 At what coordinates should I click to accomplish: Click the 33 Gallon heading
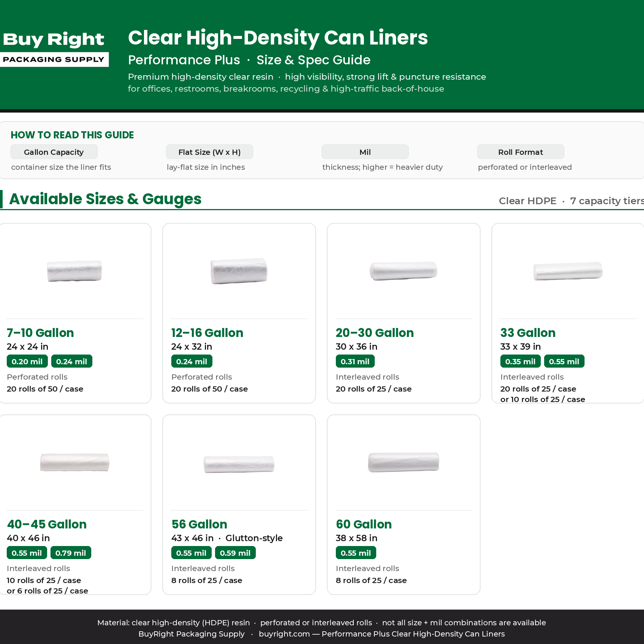click(528, 332)
